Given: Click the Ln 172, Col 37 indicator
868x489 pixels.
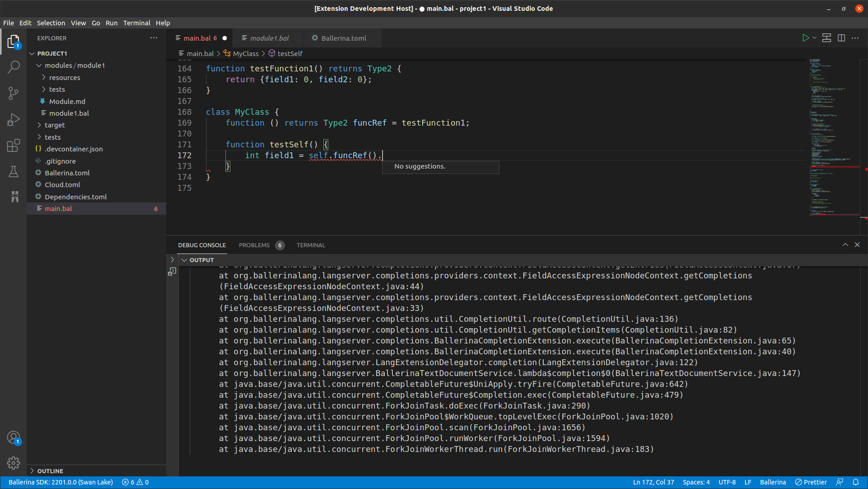Looking at the screenshot, I should coord(653,482).
